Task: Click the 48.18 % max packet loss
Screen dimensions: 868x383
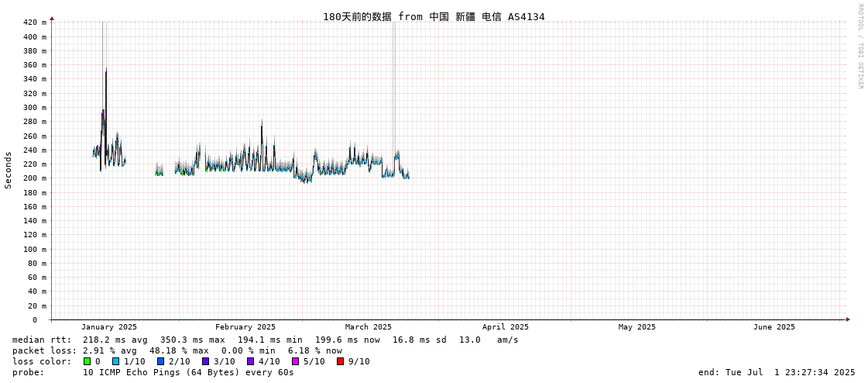Action: [x=180, y=351]
